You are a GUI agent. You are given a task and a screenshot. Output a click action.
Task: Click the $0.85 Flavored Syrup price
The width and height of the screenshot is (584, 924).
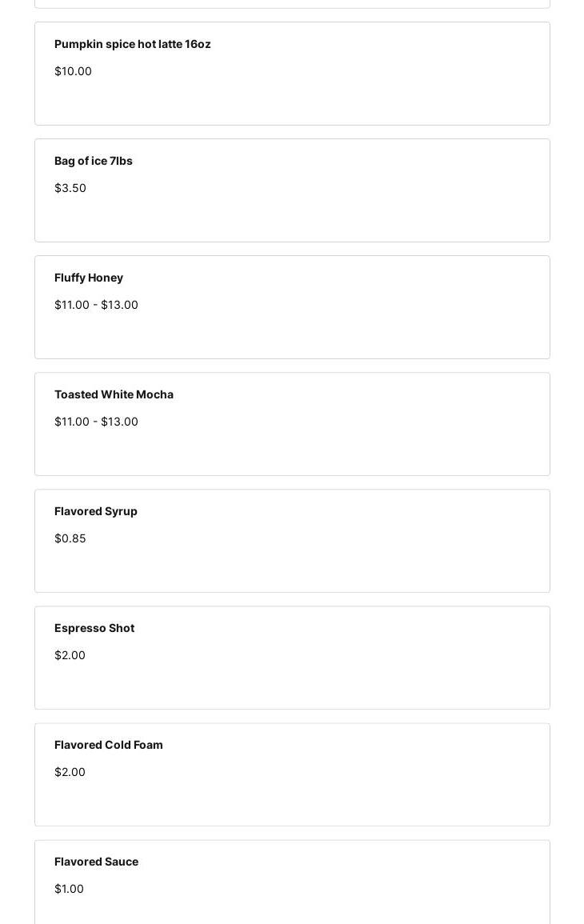pyautogui.click(x=70, y=538)
